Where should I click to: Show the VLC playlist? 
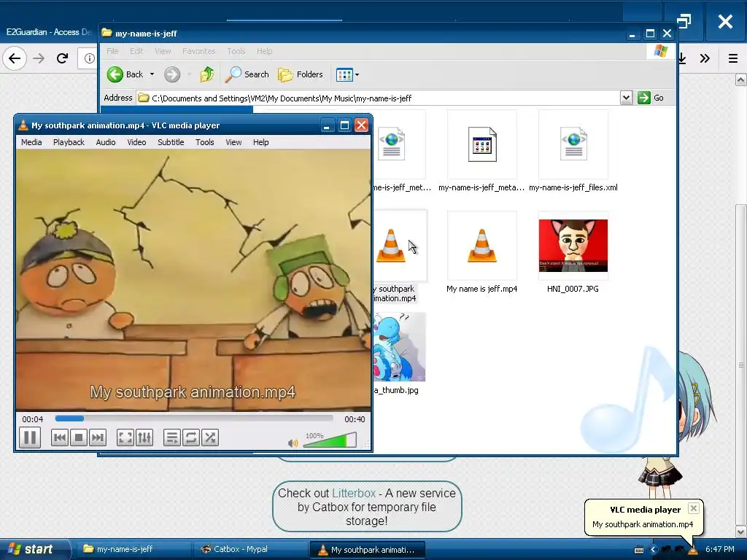coord(172,437)
